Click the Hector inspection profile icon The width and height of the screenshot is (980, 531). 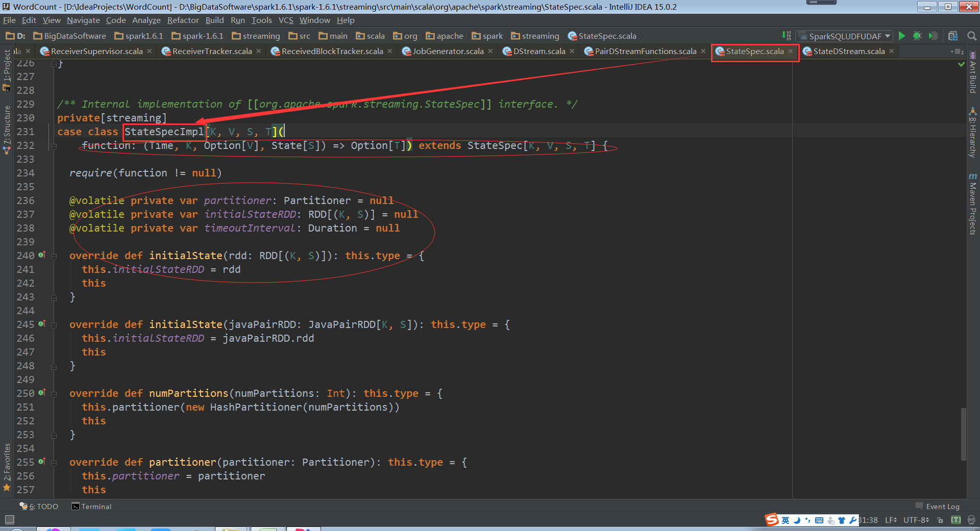tap(971, 520)
